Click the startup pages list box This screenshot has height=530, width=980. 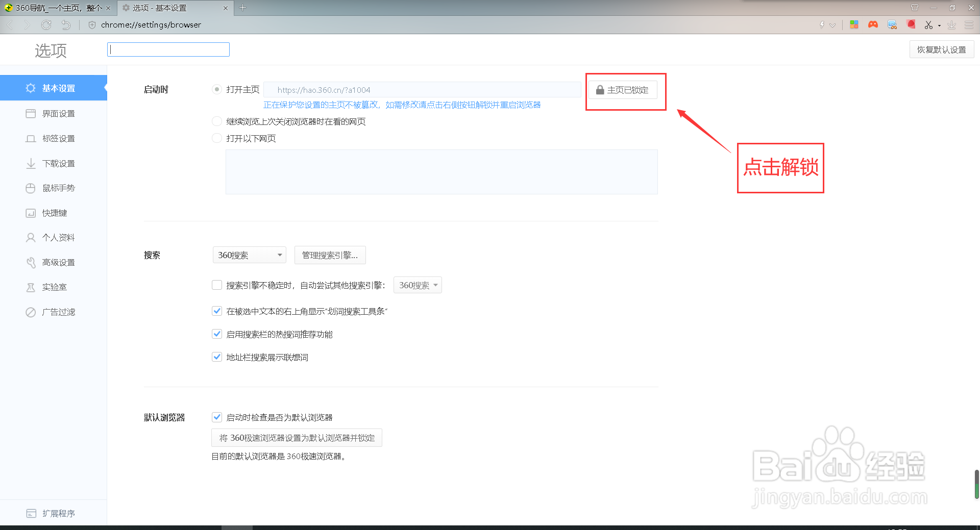[x=442, y=172]
